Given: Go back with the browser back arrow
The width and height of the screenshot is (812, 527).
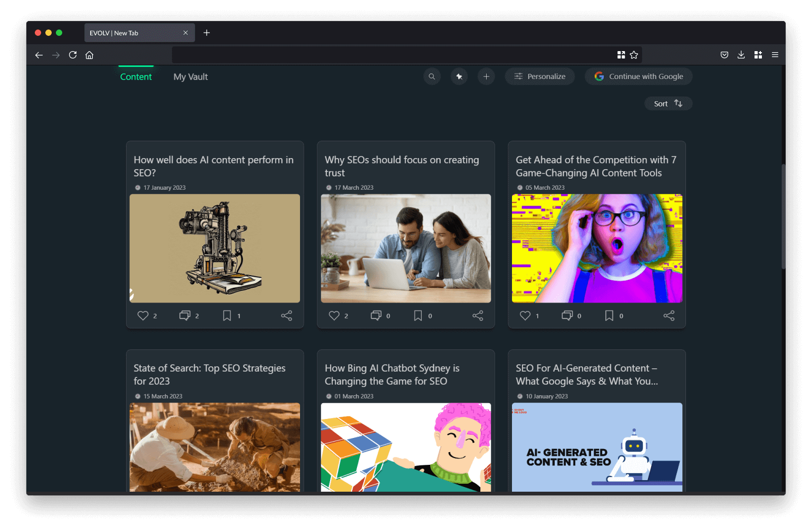Looking at the screenshot, I should click(39, 55).
